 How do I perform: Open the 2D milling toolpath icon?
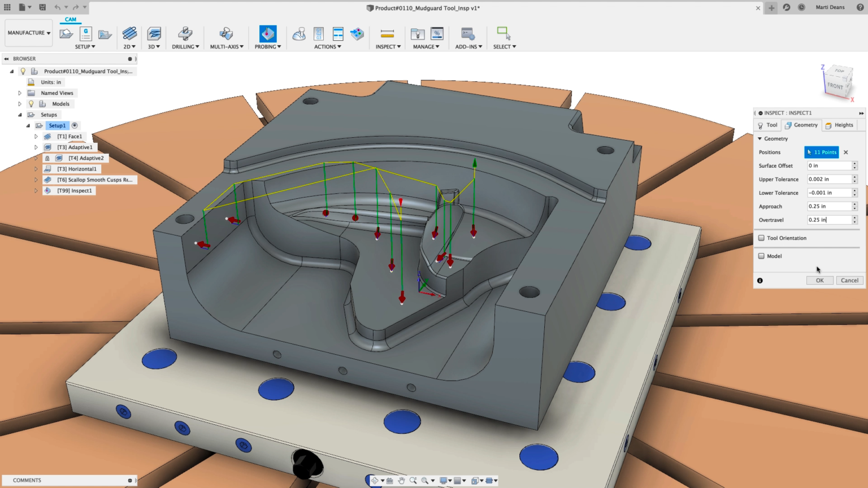pyautogui.click(x=129, y=34)
